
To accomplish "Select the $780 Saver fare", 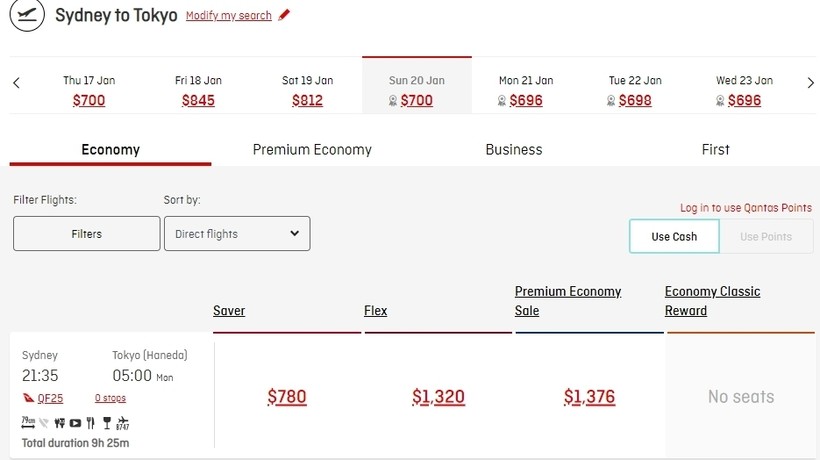I will point(287,397).
